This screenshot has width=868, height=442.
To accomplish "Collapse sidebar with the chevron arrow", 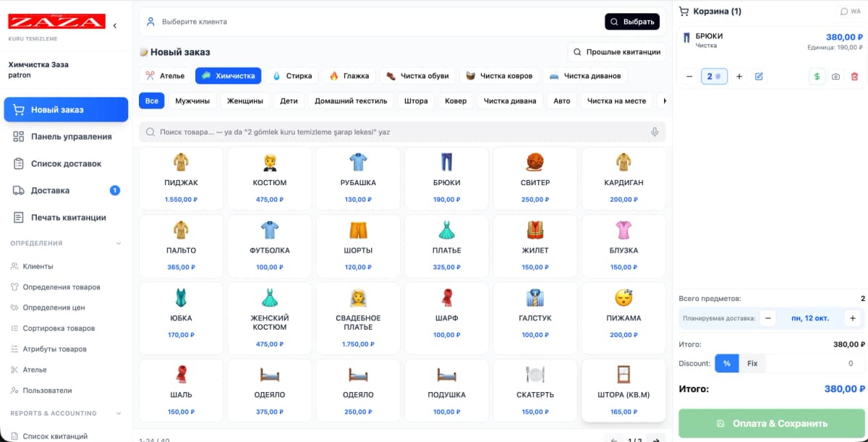I will (115, 26).
